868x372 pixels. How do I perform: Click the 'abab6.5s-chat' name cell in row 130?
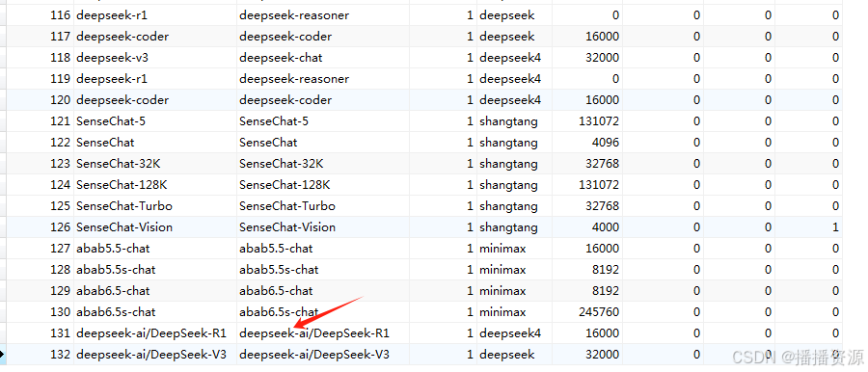tap(116, 311)
